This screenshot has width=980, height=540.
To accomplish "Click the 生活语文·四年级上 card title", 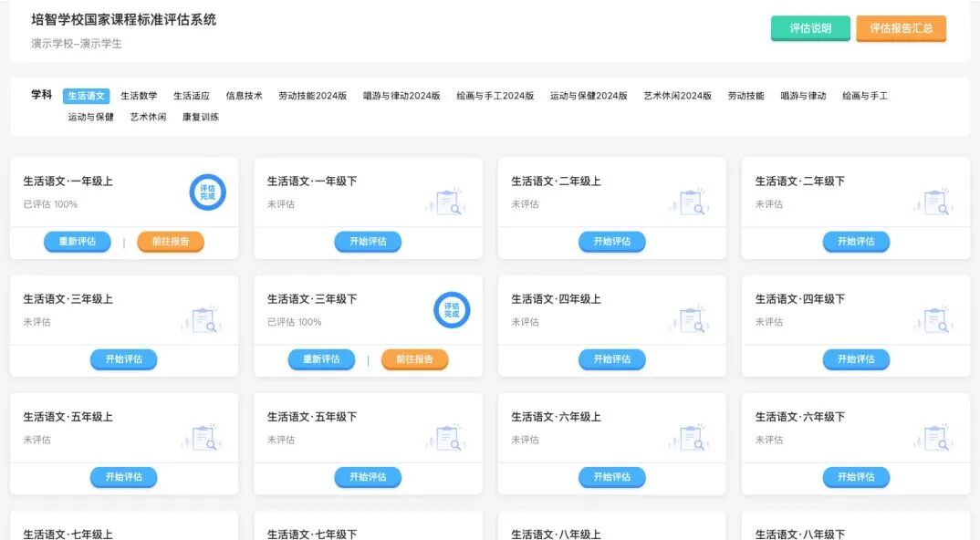I will click(x=557, y=299).
